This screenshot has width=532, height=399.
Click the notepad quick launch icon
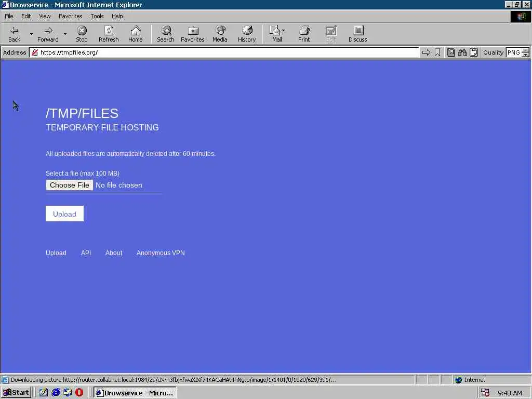point(44,393)
